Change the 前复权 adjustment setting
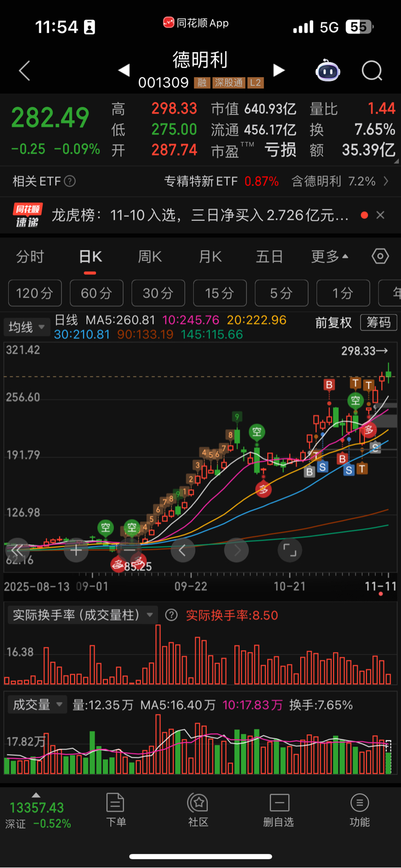Viewport: 401px width, 868px height. click(x=334, y=323)
